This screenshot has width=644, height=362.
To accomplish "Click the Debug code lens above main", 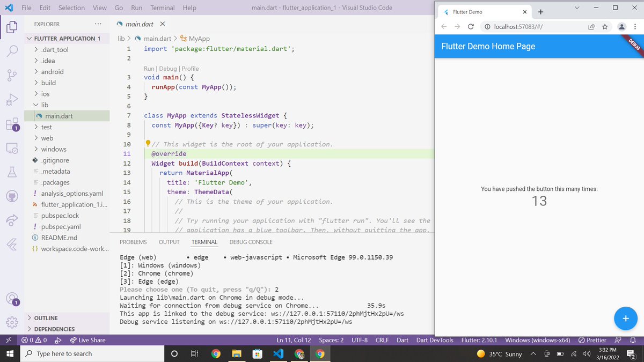I will [168, 69].
